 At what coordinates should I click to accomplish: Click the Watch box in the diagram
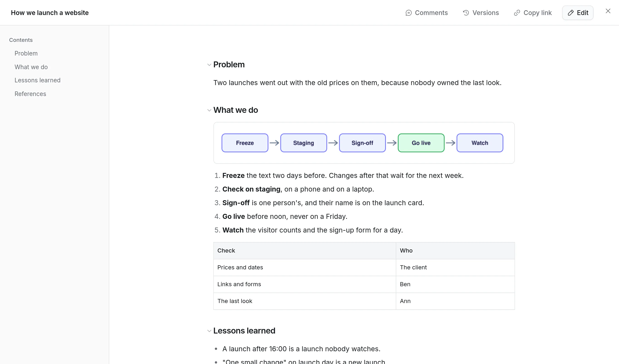[480, 143]
